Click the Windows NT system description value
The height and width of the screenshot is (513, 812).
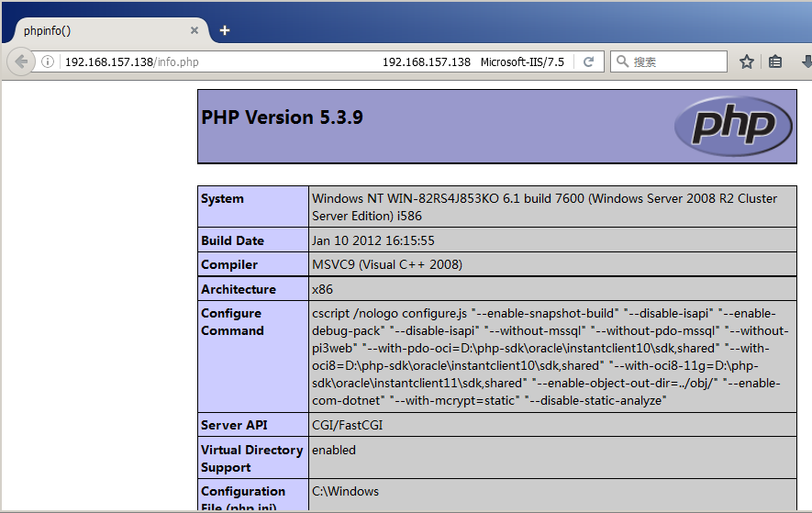click(x=544, y=206)
